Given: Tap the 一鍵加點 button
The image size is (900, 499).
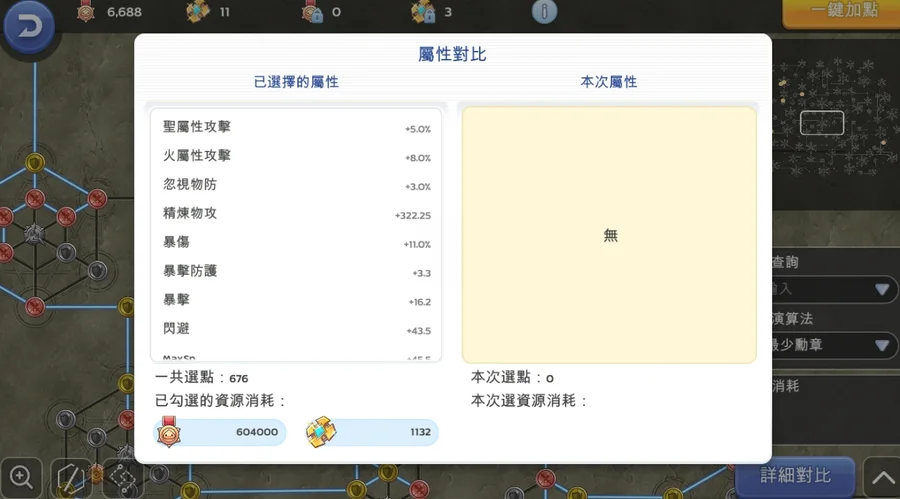Looking at the screenshot, I should coord(841,13).
